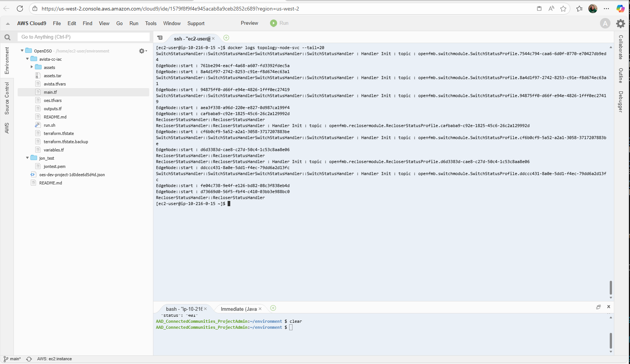
Task: Open the Edit menu
Action: point(72,23)
